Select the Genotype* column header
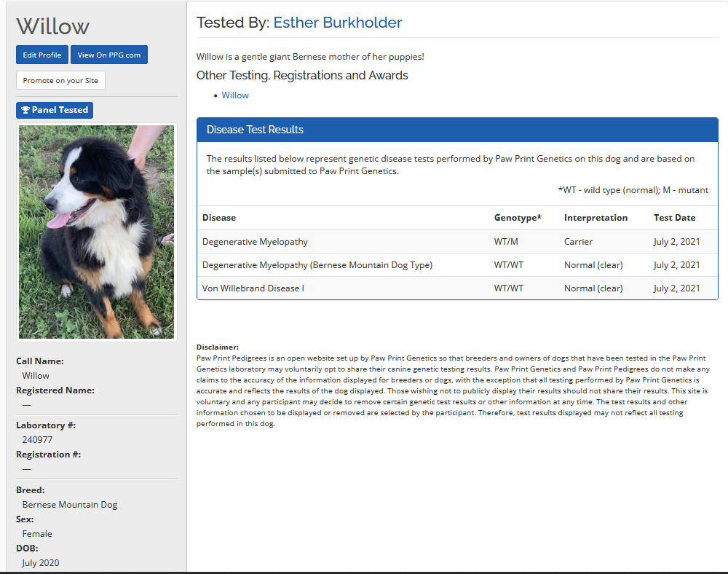The width and height of the screenshot is (728, 574). [x=518, y=218]
